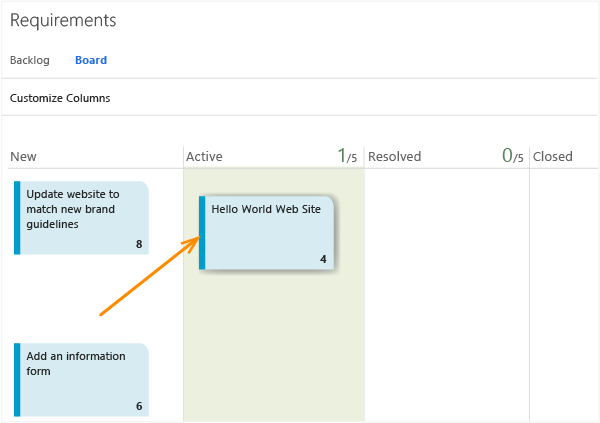Click the Closed column header
This screenshot has width=600, height=423.
552,157
